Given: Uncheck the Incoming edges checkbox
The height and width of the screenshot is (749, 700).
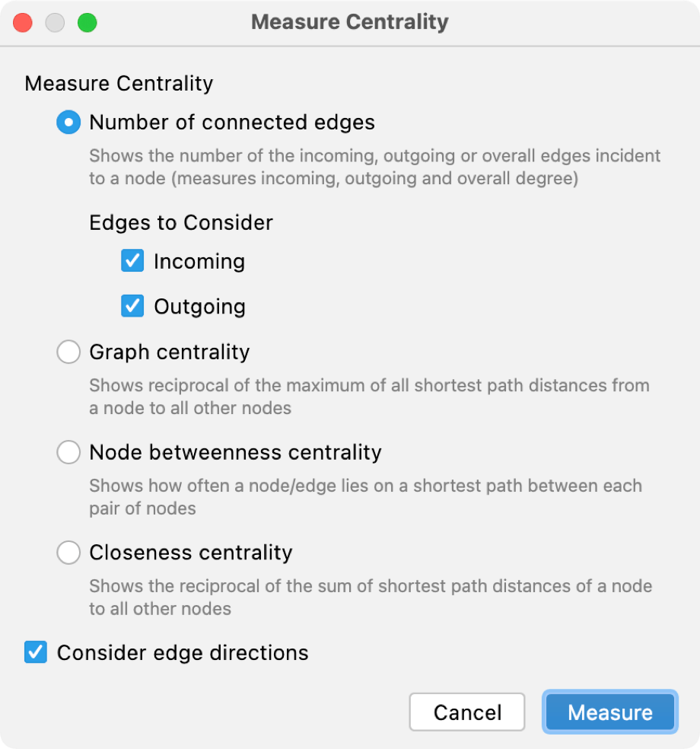Looking at the screenshot, I should tap(132, 260).
